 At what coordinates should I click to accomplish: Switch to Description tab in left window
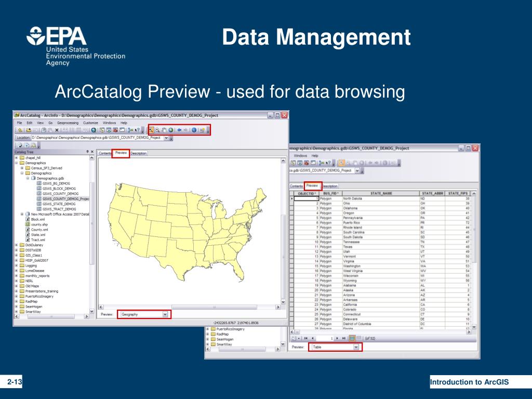(138, 153)
